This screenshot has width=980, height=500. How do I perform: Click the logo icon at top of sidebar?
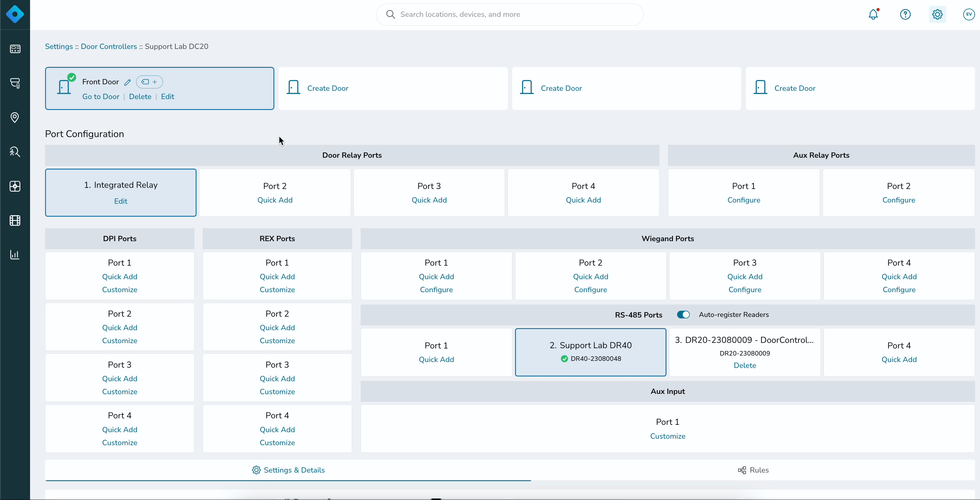15,14
